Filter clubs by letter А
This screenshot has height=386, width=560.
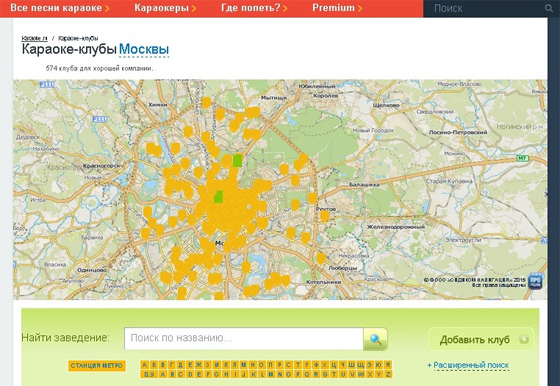145,365
